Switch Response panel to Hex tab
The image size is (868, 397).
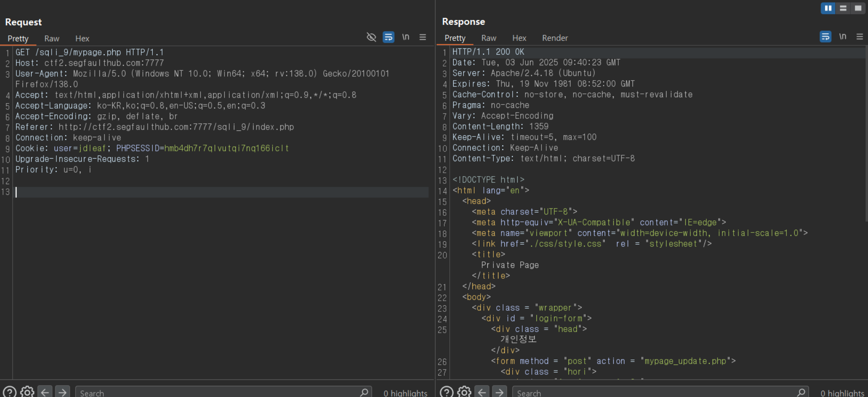click(x=519, y=38)
